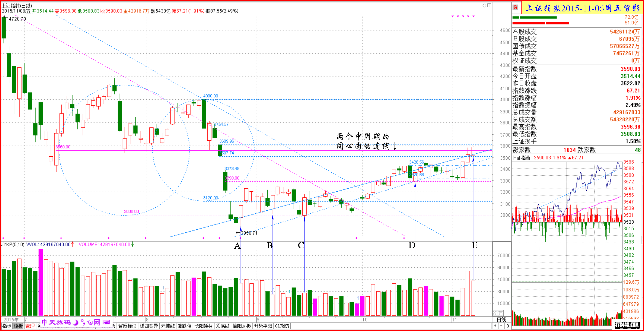Click the letter E marker label
This screenshot has width=644, height=331.
point(475,245)
